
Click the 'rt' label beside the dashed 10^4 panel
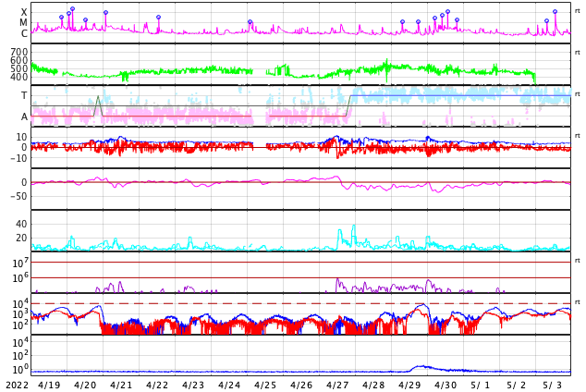pyautogui.click(x=578, y=301)
